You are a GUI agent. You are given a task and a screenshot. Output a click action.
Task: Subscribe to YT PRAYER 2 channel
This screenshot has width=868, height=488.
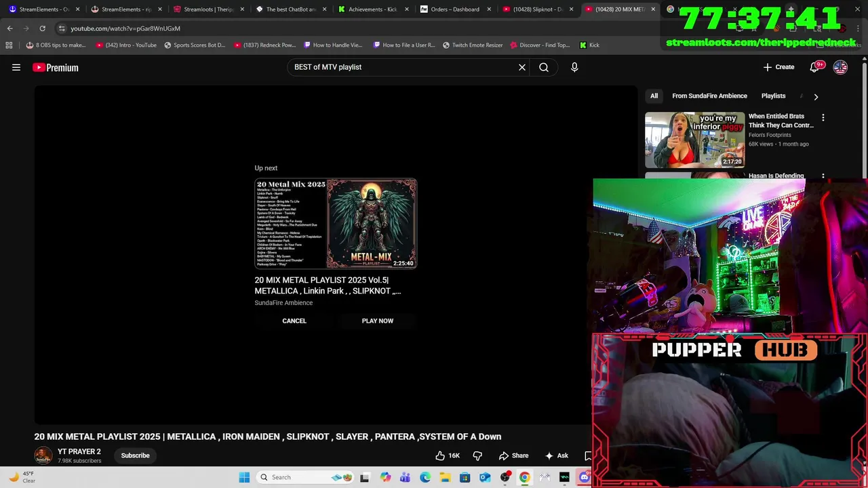[135, 455]
